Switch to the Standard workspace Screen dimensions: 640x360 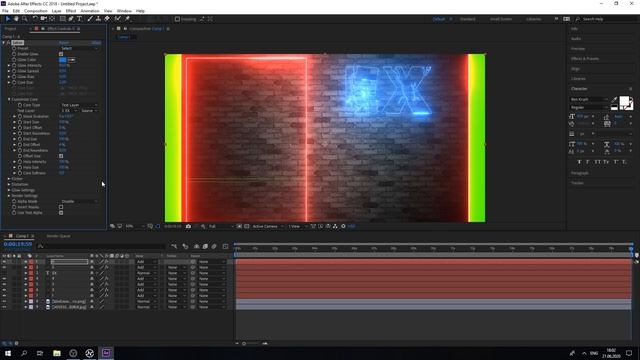pos(468,19)
